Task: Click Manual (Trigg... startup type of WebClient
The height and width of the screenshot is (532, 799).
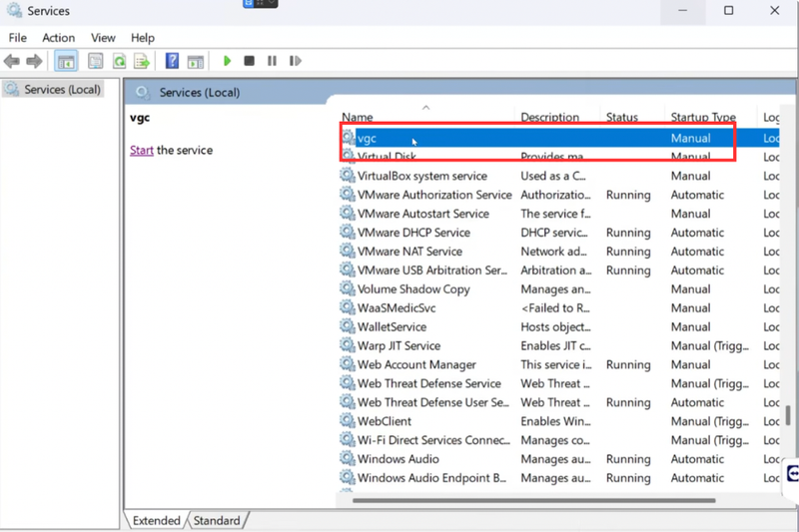Action: pos(710,421)
